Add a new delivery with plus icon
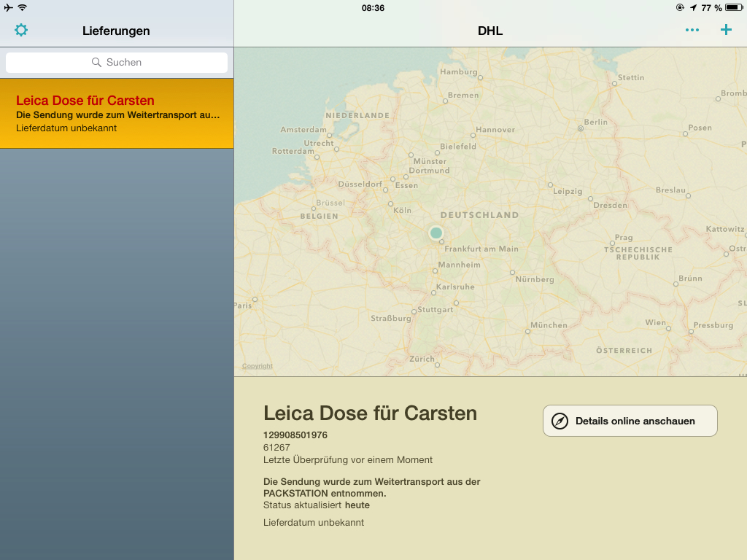Viewport: 747px width, 560px height. 726,30
